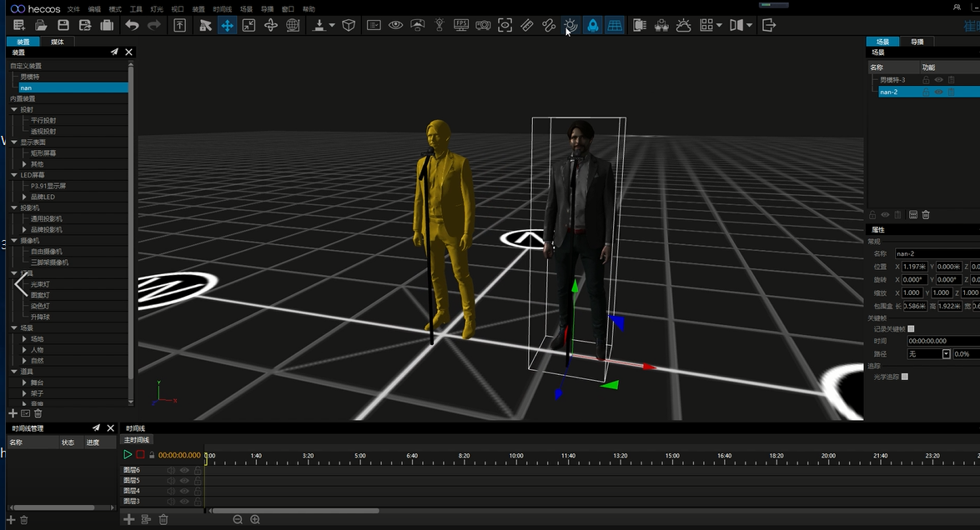This screenshot has height=530, width=980.
Task: Click the 位置 X value field
Action: coord(914,267)
